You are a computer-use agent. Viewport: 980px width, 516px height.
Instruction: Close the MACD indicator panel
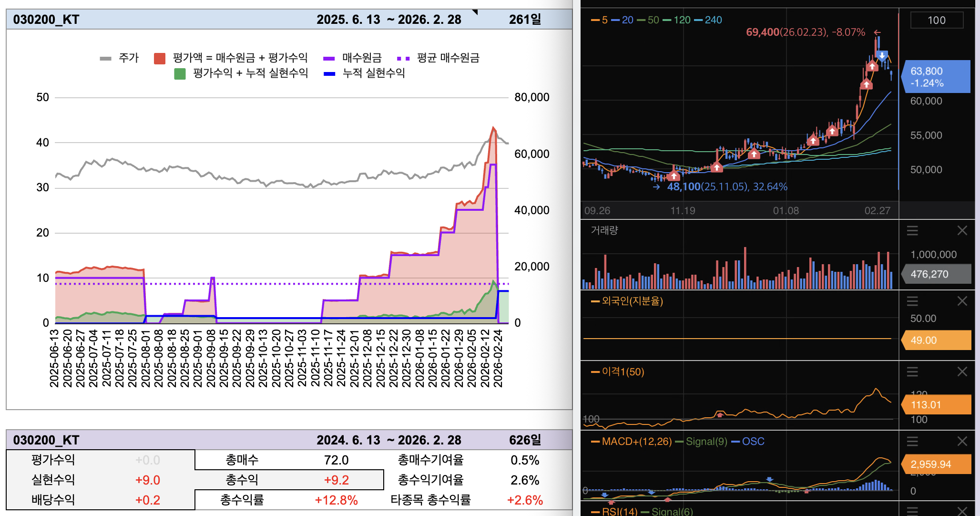click(x=962, y=441)
